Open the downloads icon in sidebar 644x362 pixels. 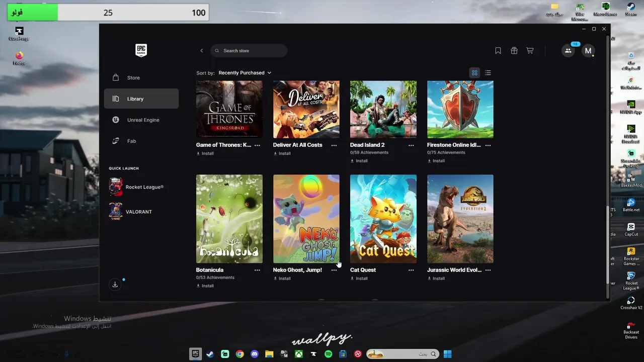115,285
